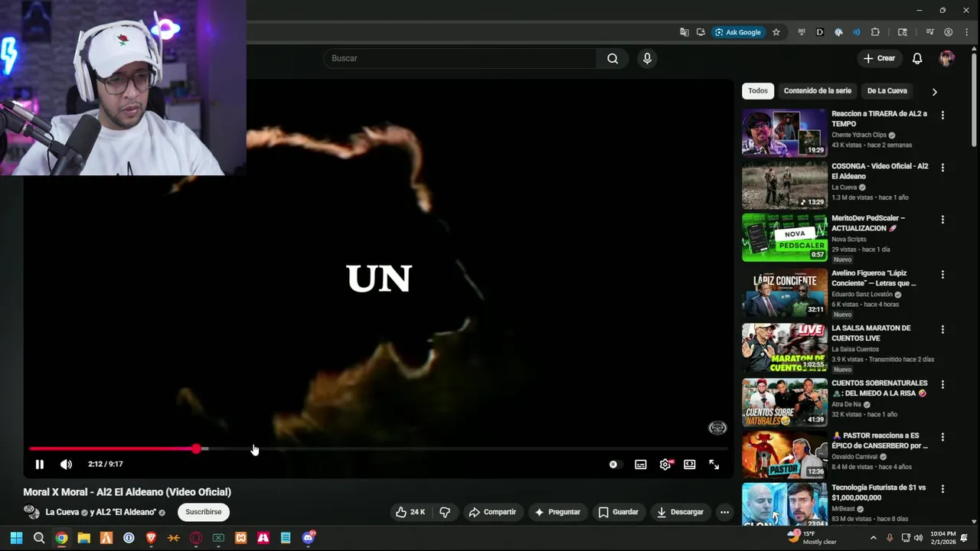The width and height of the screenshot is (980, 551).
Task: Open the YouTube account avatar menu
Action: [x=947, y=58]
